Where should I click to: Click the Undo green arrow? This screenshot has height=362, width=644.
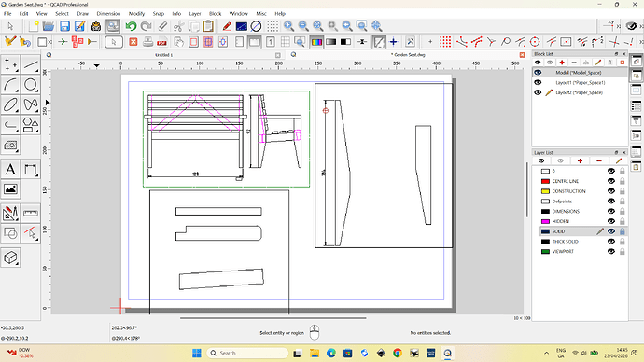(x=131, y=26)
